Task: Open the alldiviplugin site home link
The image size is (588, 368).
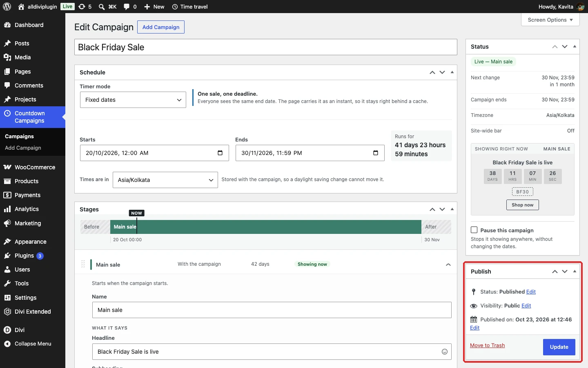Action: 38,7
